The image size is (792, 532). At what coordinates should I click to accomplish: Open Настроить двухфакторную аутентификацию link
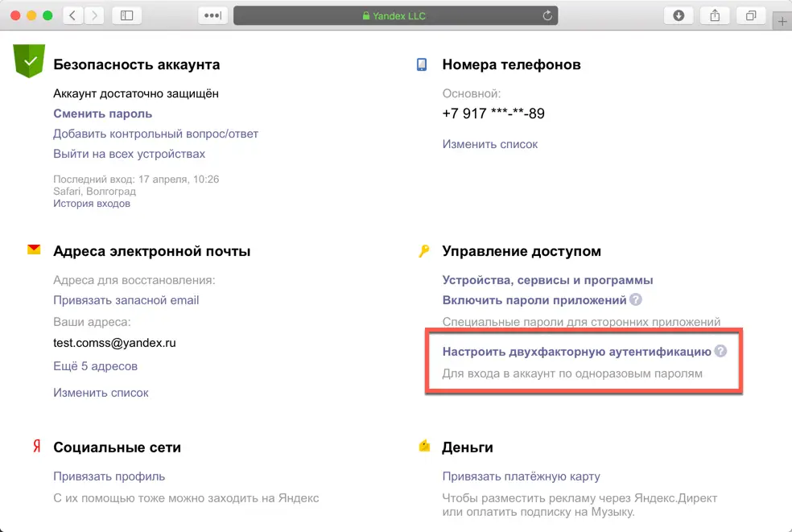[x=576, y=352]
